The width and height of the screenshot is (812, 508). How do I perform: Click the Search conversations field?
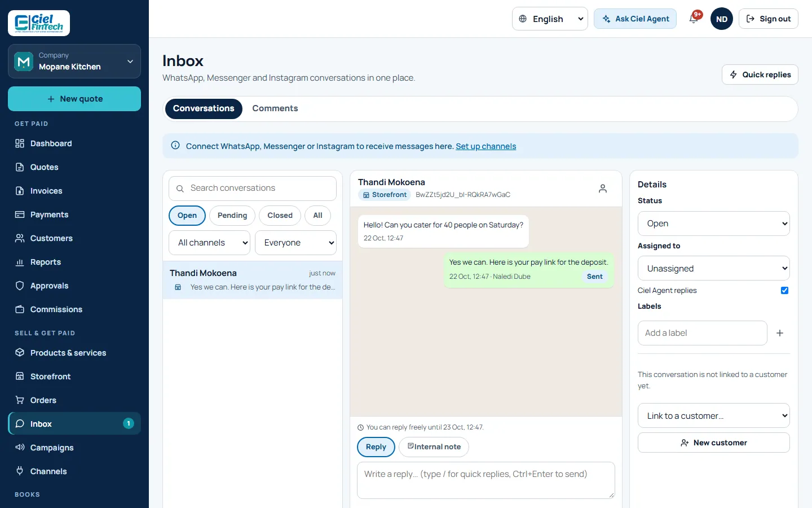[253, 189]
